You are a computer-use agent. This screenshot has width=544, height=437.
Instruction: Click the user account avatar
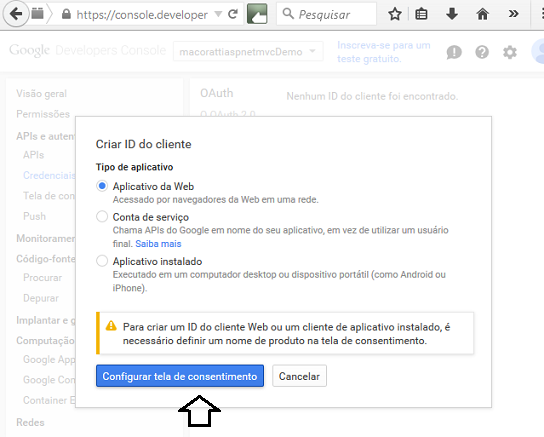coord(538,51)
